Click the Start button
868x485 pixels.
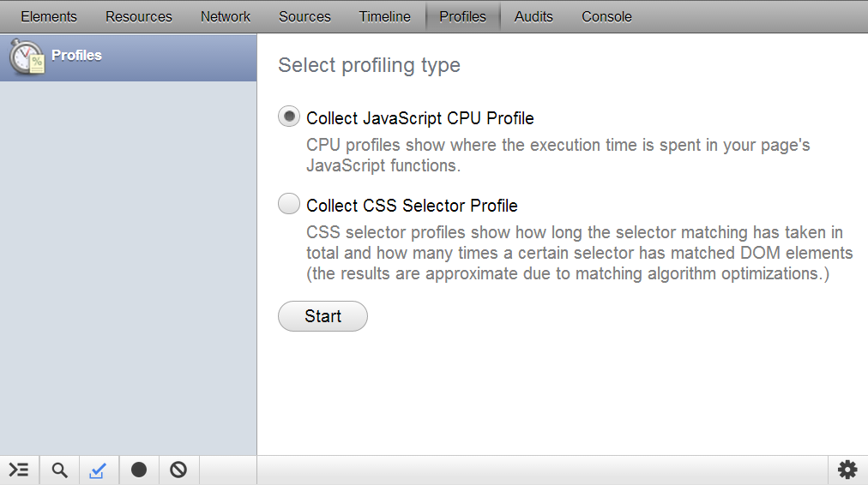point(322,316)
